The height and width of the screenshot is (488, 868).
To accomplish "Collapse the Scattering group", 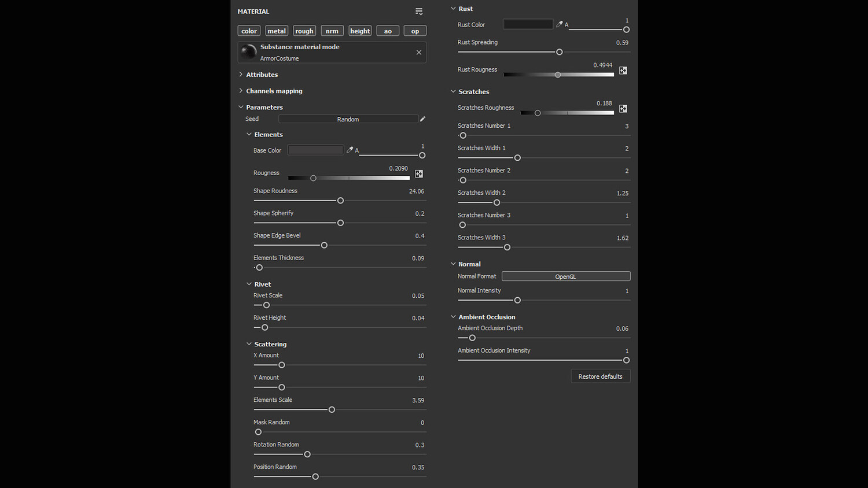I will pyautogui.click(x=249, y=344).
